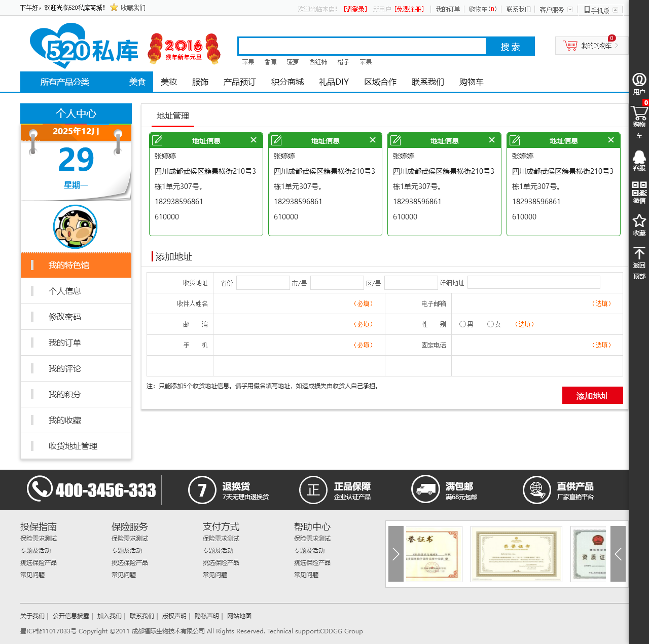Click red 添加地址 button
The image size is (649, 644).
(592, 396)
